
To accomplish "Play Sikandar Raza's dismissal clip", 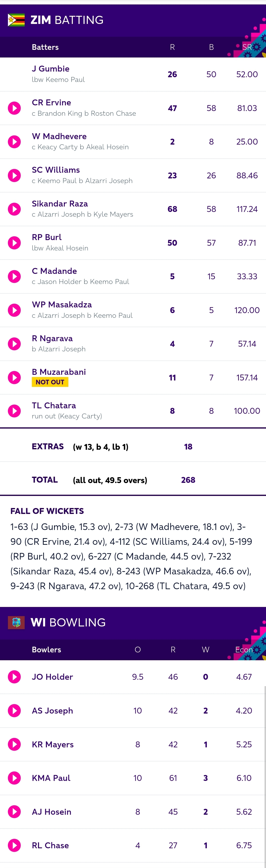I will [14, 209].
